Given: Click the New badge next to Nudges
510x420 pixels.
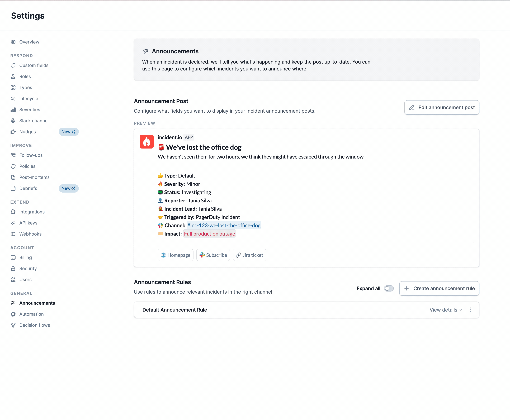Looking at the screenshot, I should (68, 132).
